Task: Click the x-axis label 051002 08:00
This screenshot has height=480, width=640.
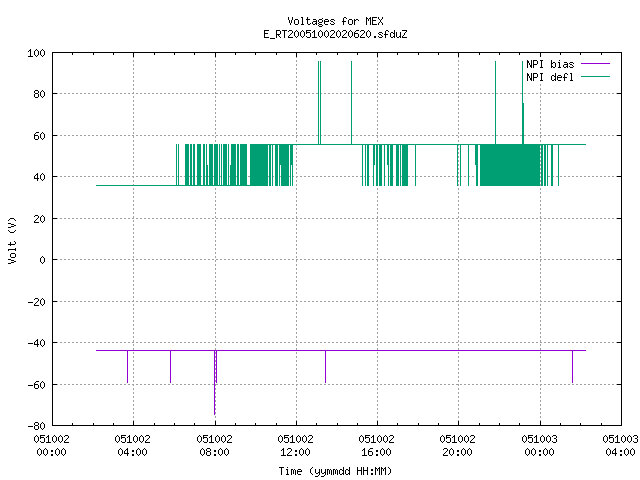Action: 214,445
